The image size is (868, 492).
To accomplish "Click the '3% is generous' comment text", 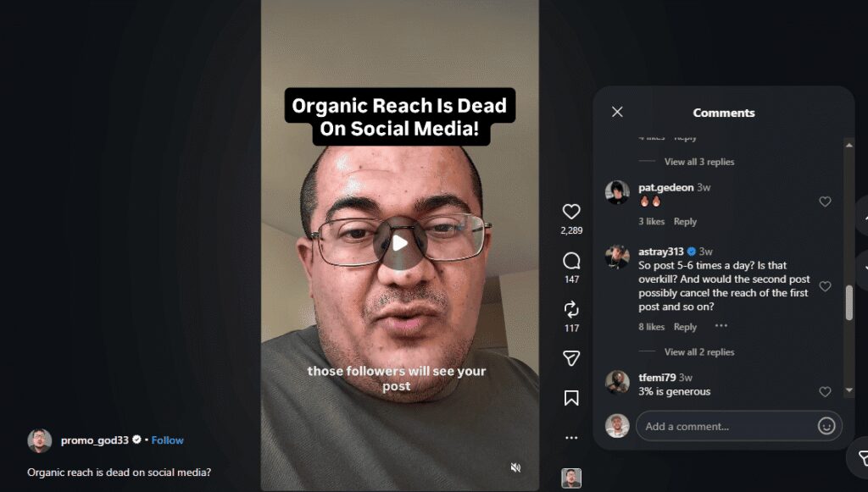I will (x=674, y=391).
